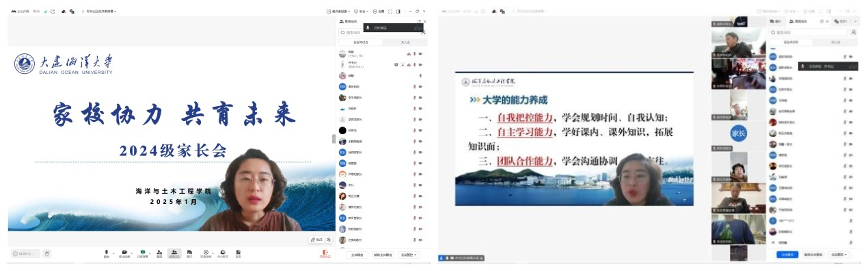Open the chat icon in bottom toolbar
868x271 pixels.
coord(189,254)
